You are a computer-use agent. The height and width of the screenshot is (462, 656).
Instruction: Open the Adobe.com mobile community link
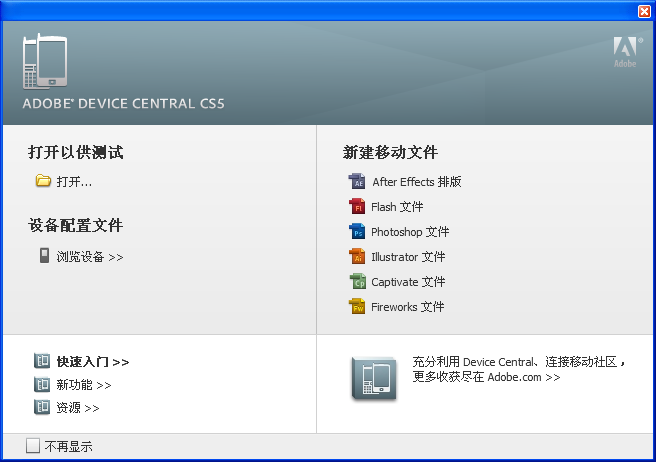tap(519, 369)
